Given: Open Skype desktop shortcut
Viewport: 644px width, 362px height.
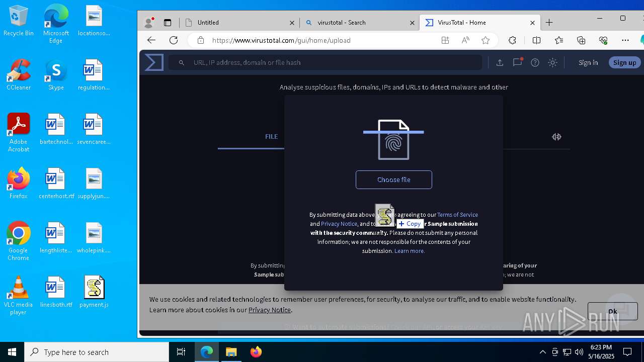Looking at the screenshot, I should coord(56,75).
